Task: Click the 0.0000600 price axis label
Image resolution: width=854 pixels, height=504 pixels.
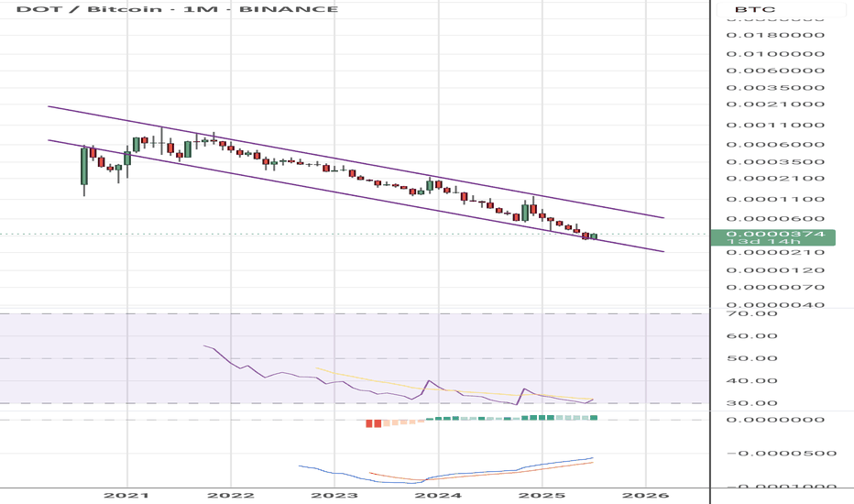Action: pyautogui.click(x=775, y=219)
